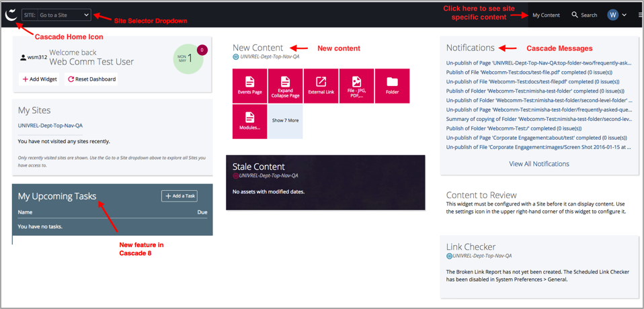Click the 0 notifications badge
This screenshot has width=644, height=309.
click(x=202, y=50)
